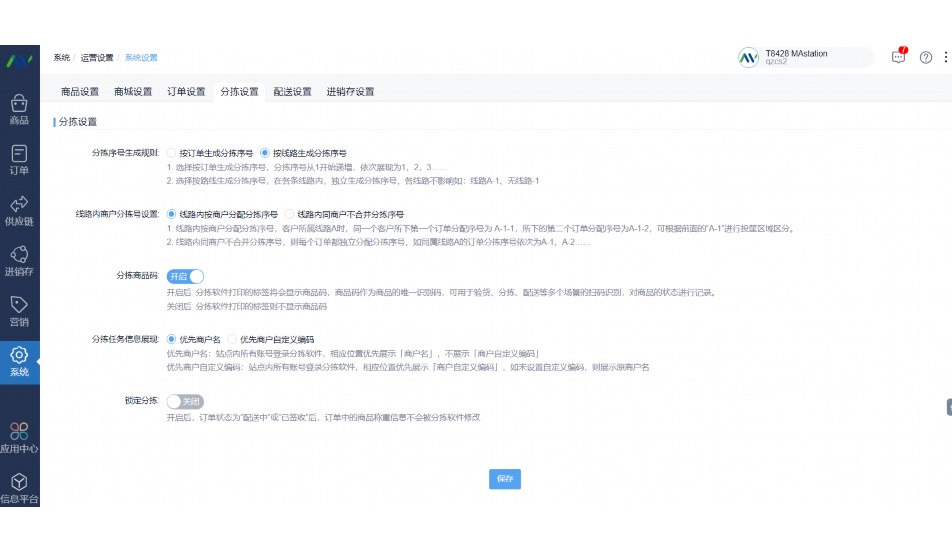Click 运营设置 breadcrumb link

pos(97,58)
